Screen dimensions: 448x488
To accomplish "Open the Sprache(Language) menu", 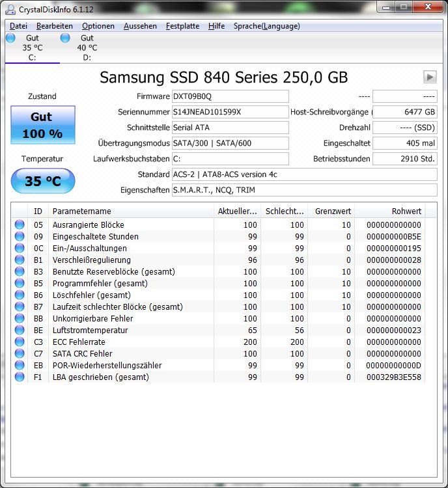I will point(267,26).
